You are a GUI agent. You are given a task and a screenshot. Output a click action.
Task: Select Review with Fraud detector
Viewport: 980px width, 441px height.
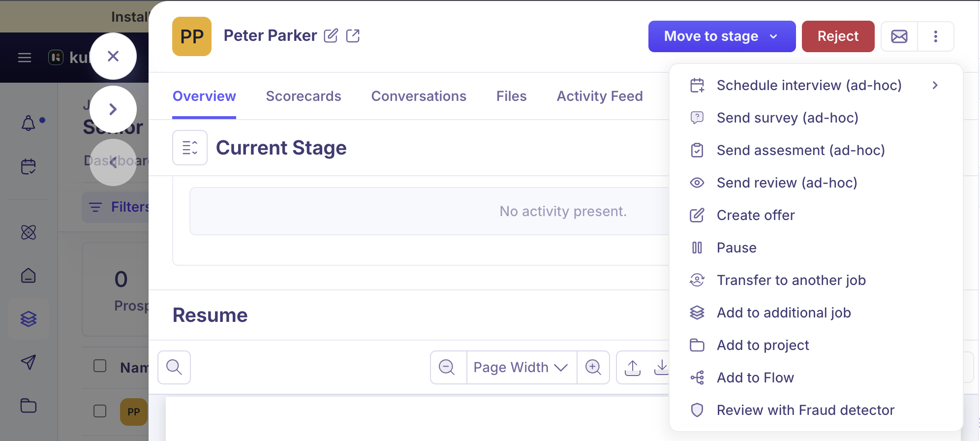816,410
